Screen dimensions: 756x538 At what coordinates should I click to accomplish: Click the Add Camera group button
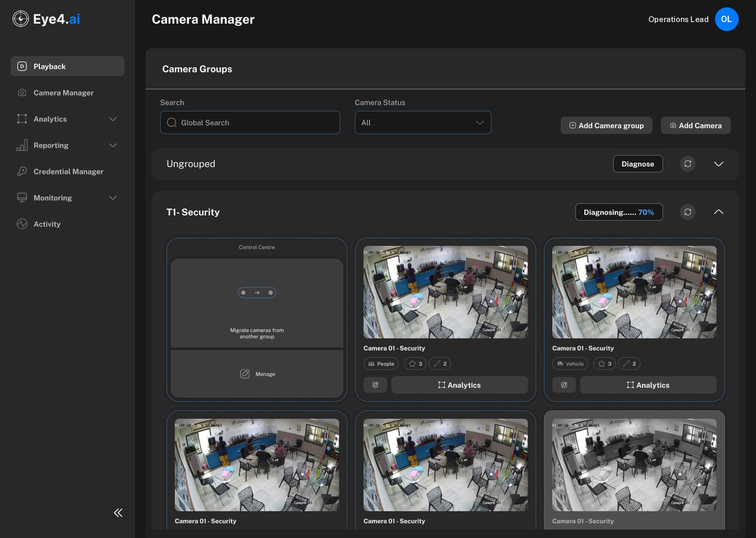pos(606,126)
